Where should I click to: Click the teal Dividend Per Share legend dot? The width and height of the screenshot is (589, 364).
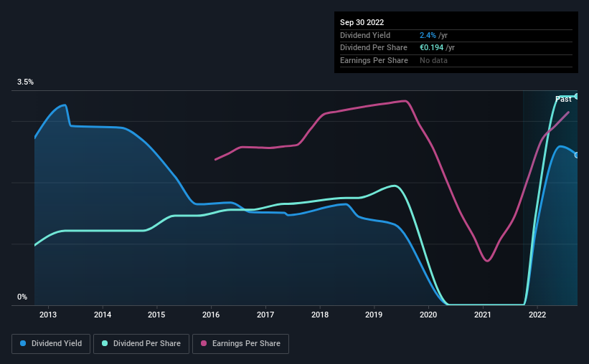click(x=105, y=343)
